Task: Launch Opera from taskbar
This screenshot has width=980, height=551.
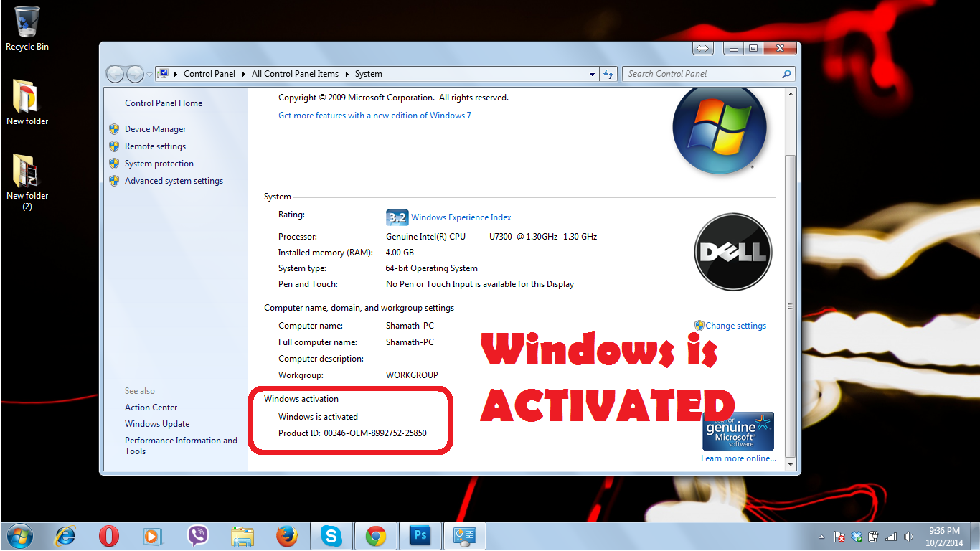Action: tap(109, 536)
